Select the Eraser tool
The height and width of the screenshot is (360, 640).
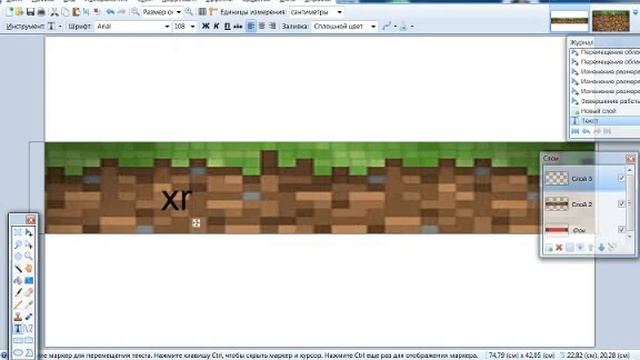(29, 292)
